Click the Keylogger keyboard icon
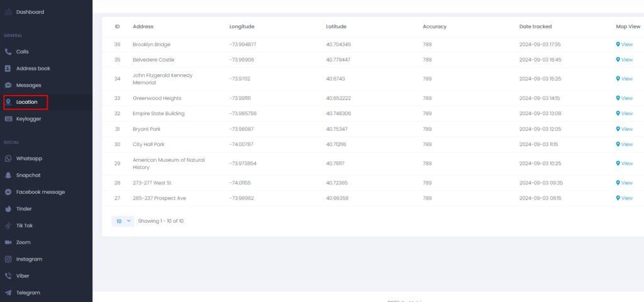The image size is (644, 302). pos(8,119)
